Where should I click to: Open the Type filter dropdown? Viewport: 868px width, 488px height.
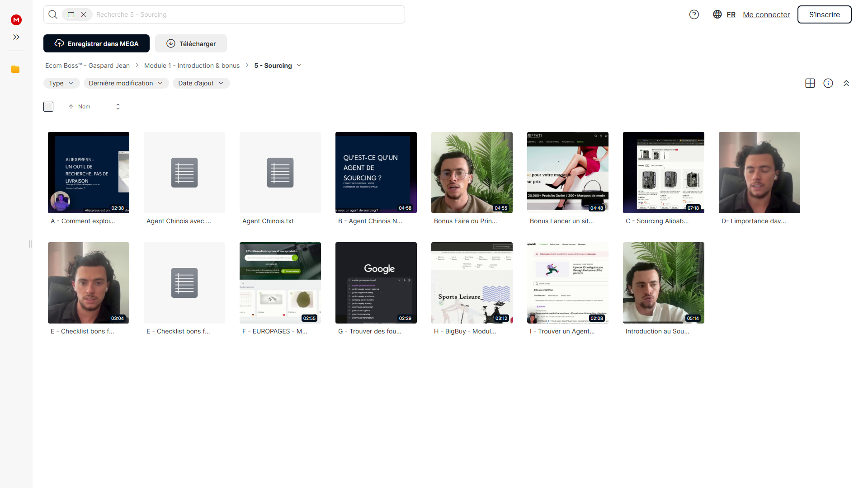tap(61, 83)
